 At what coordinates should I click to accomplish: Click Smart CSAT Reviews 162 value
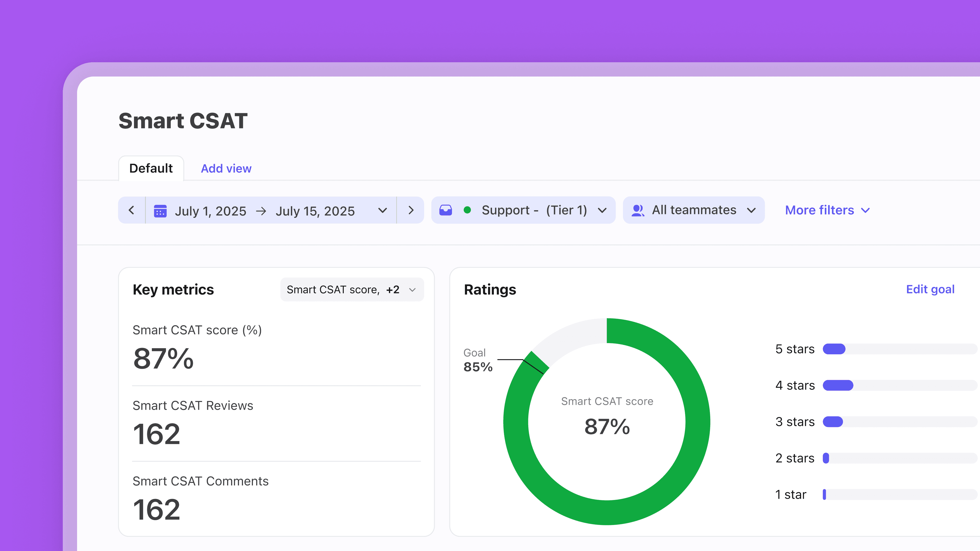156,434
